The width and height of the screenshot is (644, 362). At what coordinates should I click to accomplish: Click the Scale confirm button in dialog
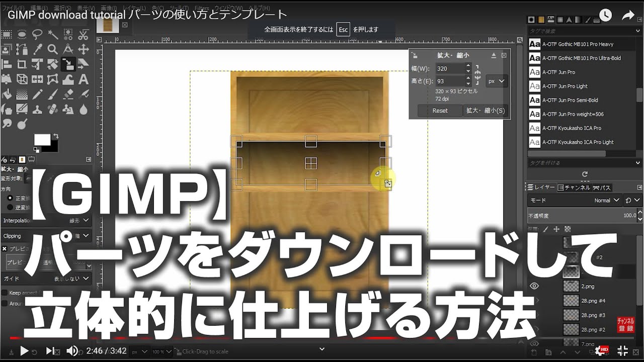click(486, 111)
